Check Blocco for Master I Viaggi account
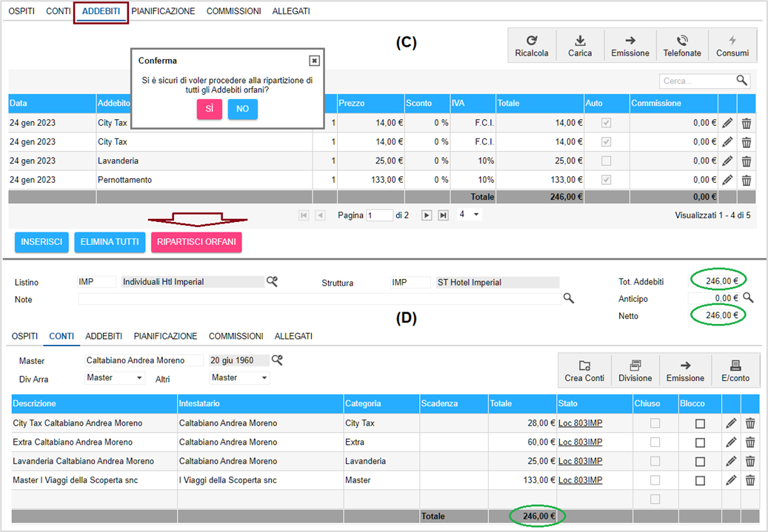 (700, 481)
